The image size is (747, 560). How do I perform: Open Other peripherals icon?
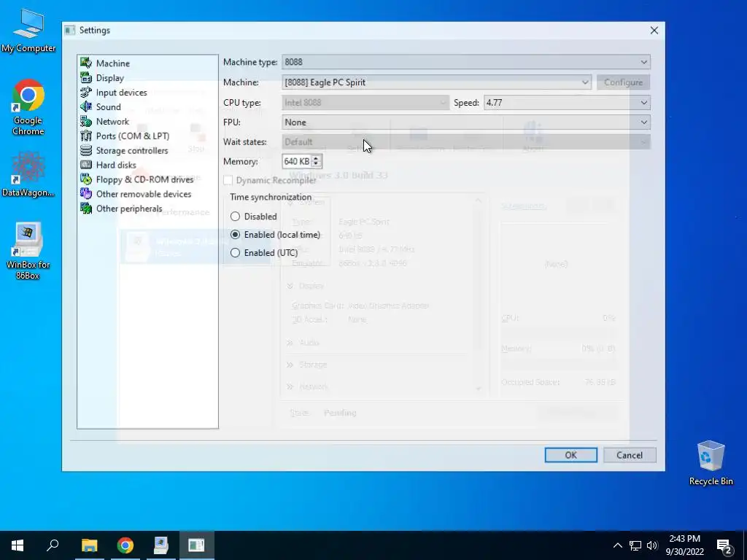(86, 208)
